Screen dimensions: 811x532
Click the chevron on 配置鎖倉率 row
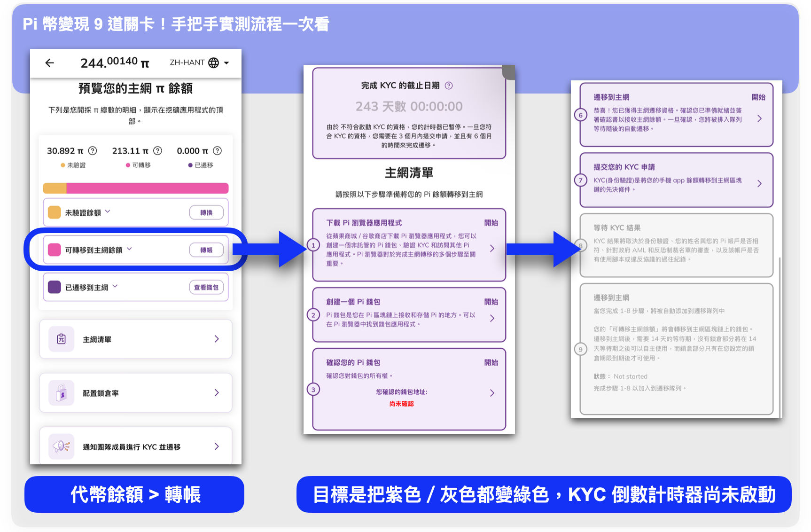point(217,393)
